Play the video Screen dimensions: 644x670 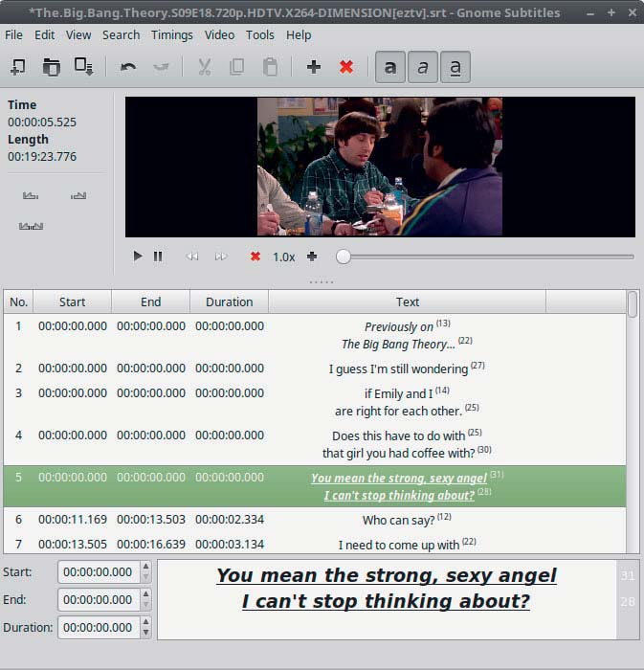pyautogui.click(x=137, y=257)
